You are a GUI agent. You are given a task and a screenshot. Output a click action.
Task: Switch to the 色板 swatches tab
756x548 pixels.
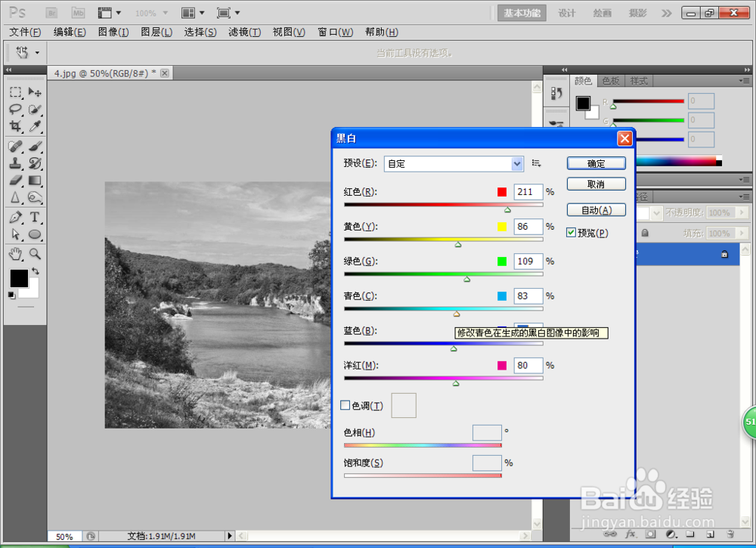tap(611, 81)
